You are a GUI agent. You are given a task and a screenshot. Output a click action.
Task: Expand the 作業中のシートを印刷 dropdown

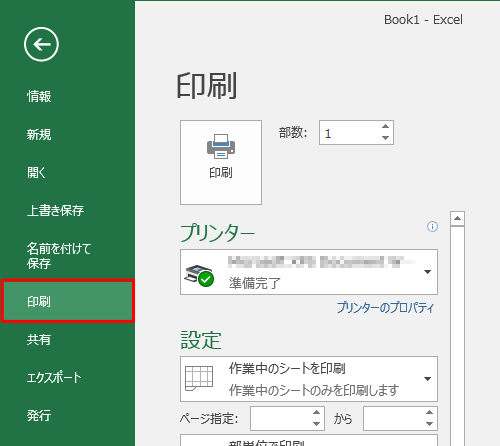(x=309, y=379)
